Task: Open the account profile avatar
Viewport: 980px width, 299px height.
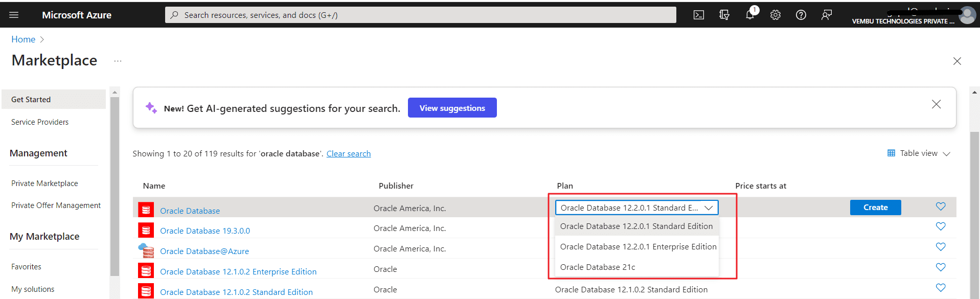Action: coord(967,15)
